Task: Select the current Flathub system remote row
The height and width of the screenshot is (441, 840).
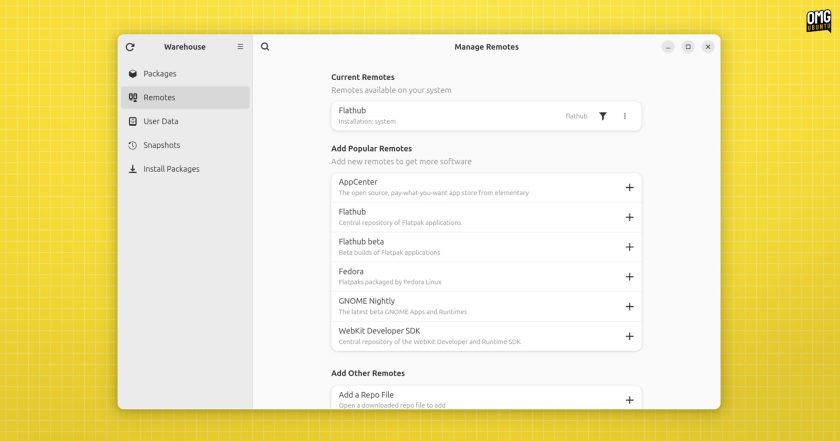Action: pos(486,116)
